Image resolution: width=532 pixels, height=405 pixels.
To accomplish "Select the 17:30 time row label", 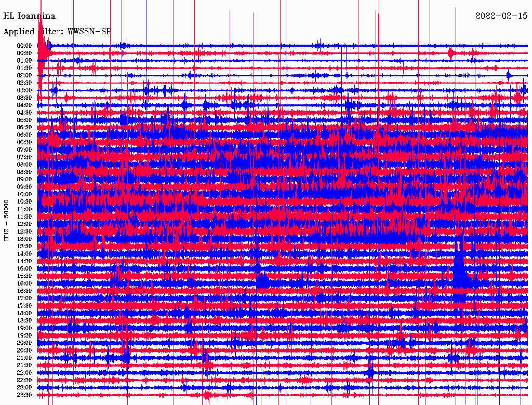I will [24, 306].
